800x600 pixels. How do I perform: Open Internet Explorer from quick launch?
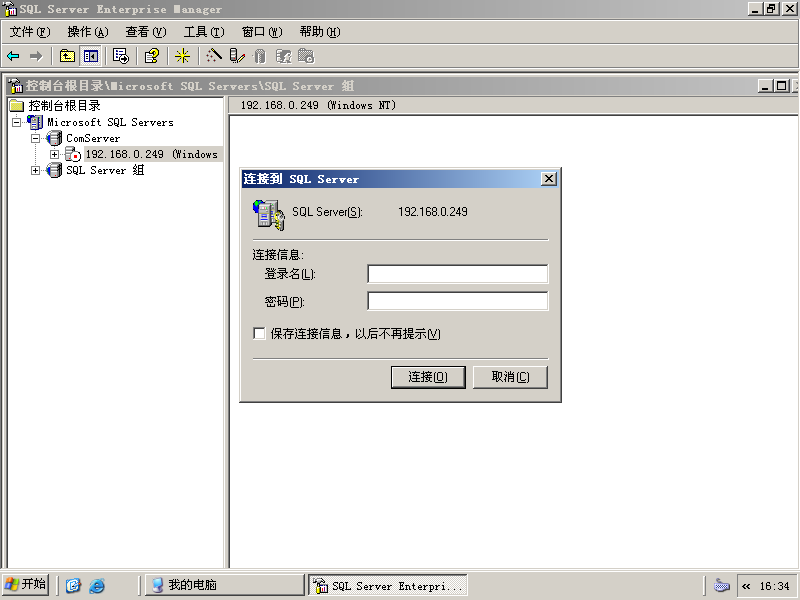97,585
